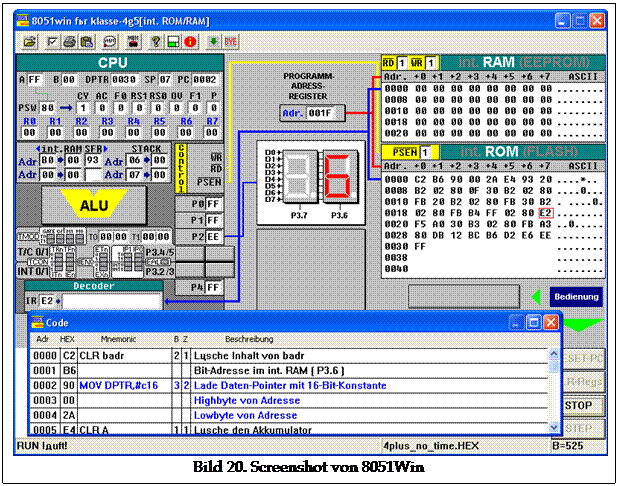
Task: Click the port P2 value field
Action: point(213,237)
